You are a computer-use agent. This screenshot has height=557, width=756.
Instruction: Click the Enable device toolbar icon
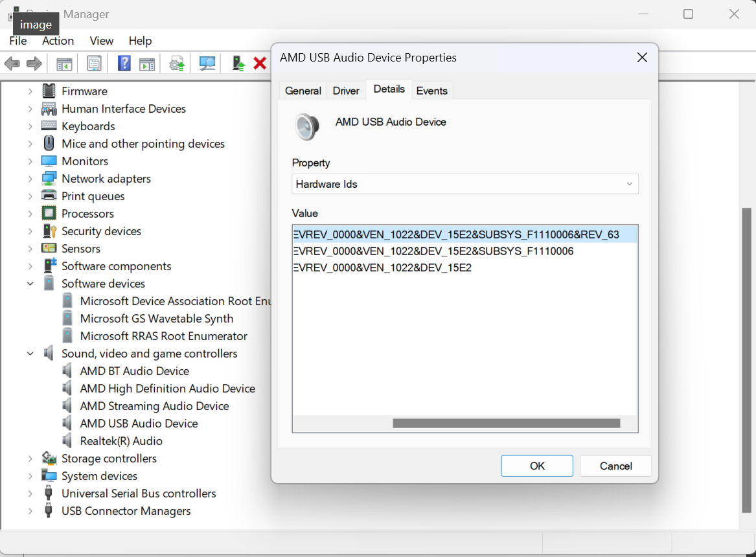(238, 63)
